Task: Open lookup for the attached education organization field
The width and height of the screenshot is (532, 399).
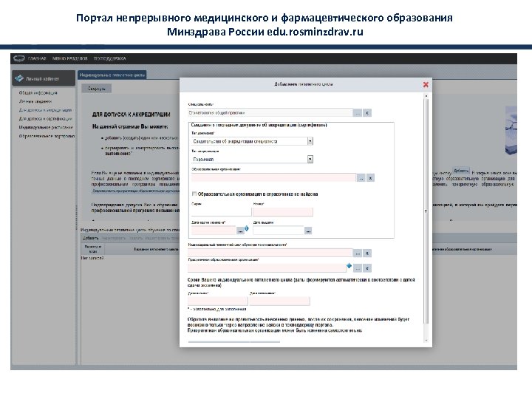Action: [x=358, y=268]
